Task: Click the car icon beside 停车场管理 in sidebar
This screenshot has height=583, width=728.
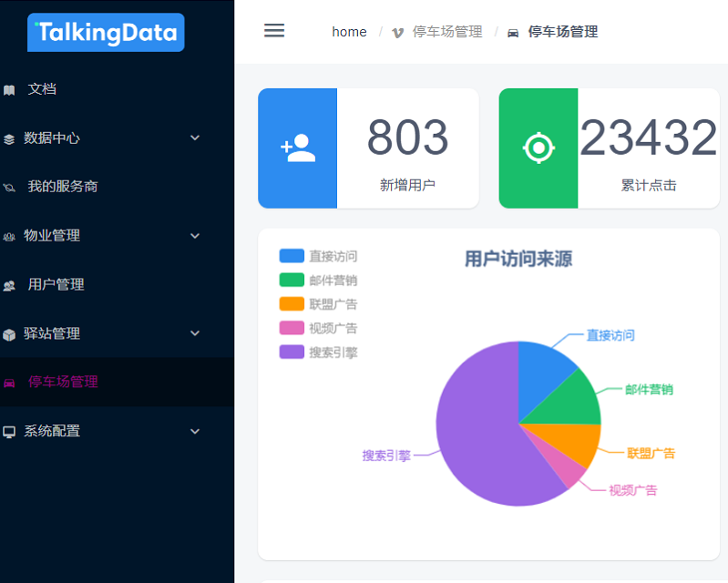Action: 9,383
